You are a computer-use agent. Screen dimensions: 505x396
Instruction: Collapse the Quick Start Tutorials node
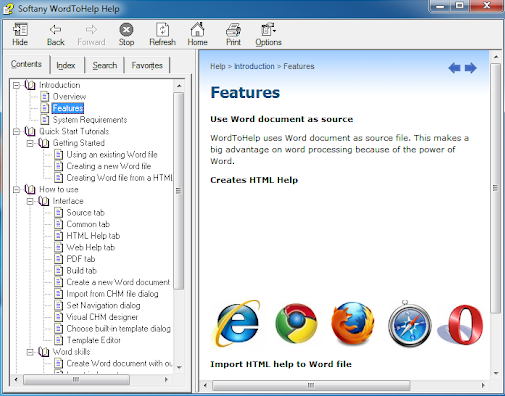(x=16, y=132)
